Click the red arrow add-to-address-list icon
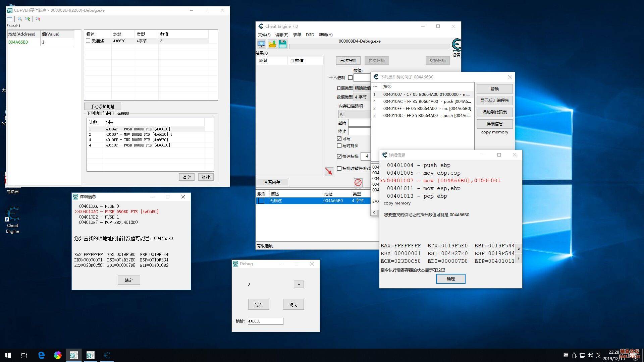Screen dimensions: 644x362 click(x=329, y=171)
